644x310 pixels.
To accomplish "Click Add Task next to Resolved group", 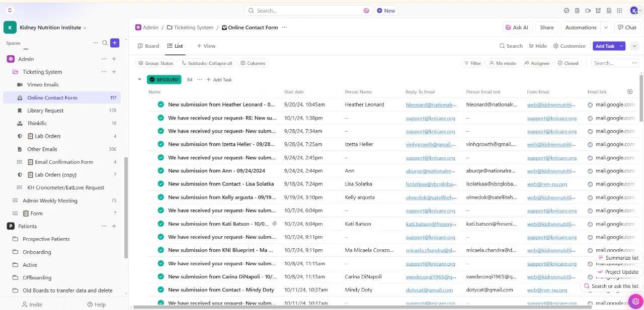I will coord(219,79).
